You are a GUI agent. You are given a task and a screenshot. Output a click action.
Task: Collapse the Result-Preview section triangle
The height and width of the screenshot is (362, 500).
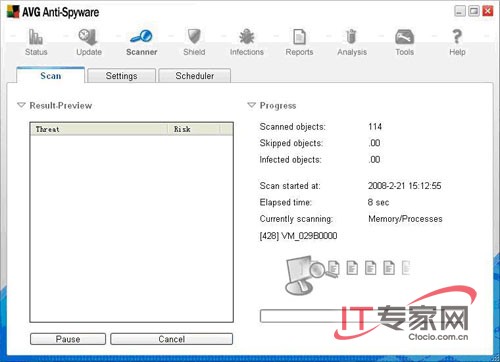tap(21, 105)
